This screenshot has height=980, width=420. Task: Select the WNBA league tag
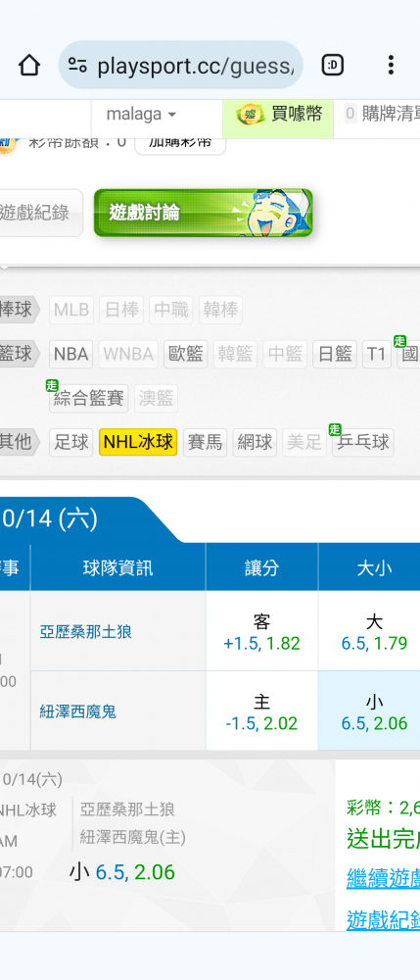pos(128,355)
